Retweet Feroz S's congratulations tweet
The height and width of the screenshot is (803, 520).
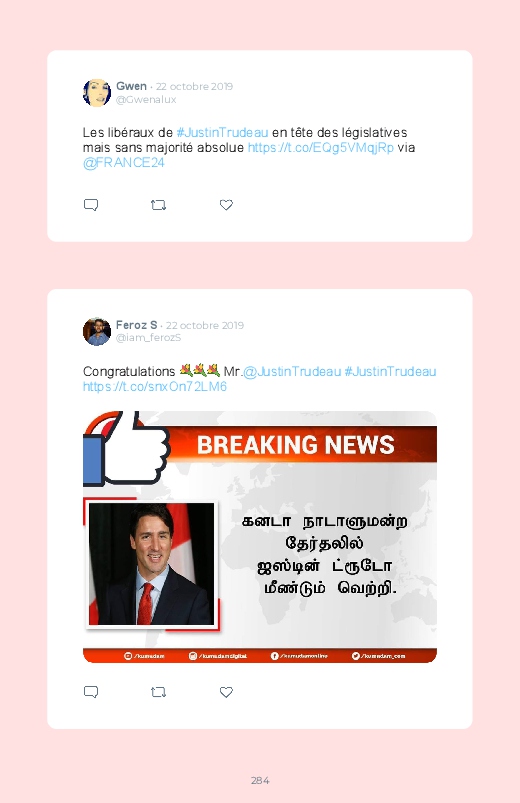158,692
